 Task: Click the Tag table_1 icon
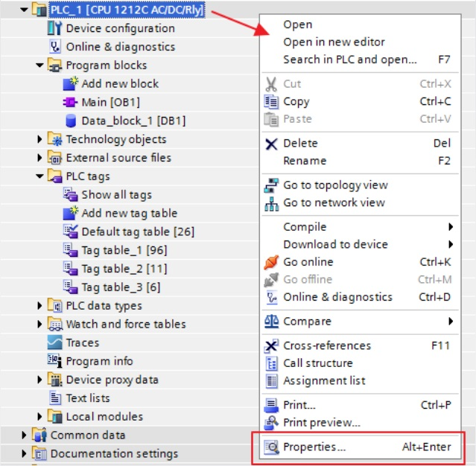pyautogui.click(x=71, y=250)
